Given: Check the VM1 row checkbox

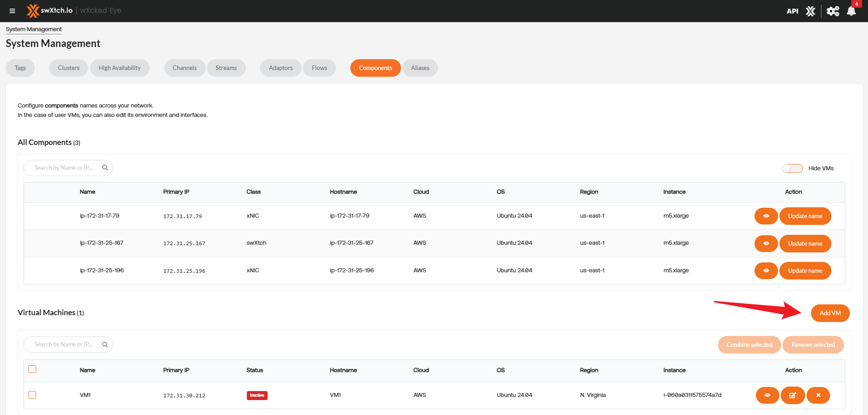Looking at the screenshot, I should 33,395.
